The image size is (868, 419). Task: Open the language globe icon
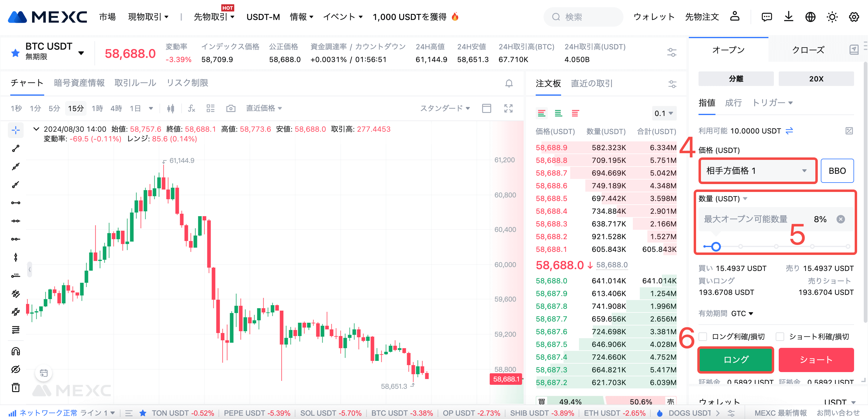810,17
